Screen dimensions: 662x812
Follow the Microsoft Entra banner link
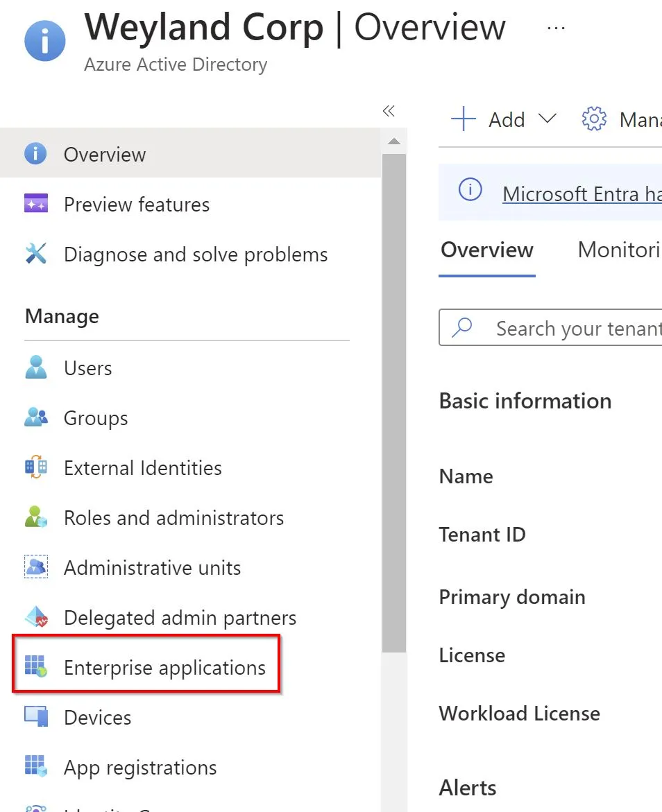[x=582, y=194]
